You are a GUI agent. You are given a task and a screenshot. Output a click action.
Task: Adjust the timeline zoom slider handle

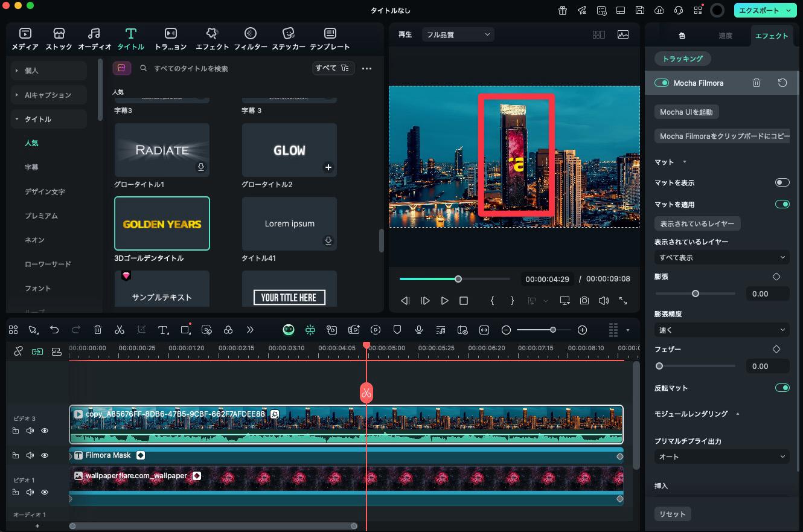click(552, 330)
